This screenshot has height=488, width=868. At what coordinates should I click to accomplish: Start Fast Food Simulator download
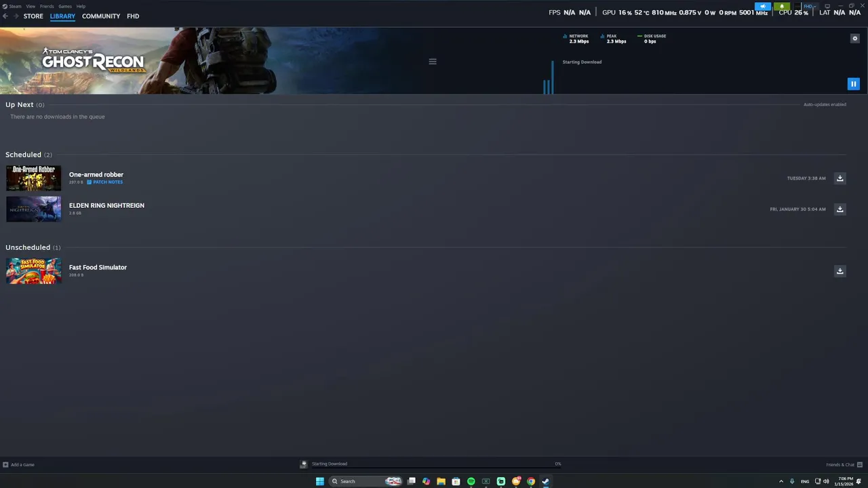point(840,271)
